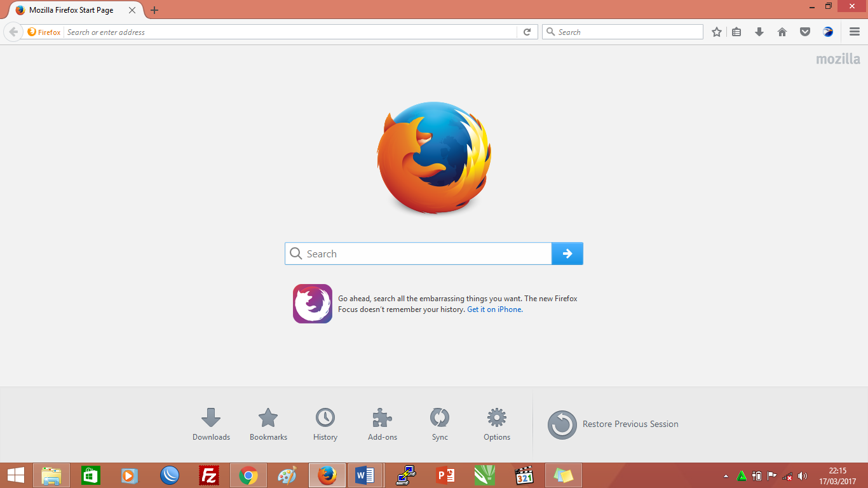
Task: Open the PuTTY-style network computers taskbar icon
Action: point(405,475)
